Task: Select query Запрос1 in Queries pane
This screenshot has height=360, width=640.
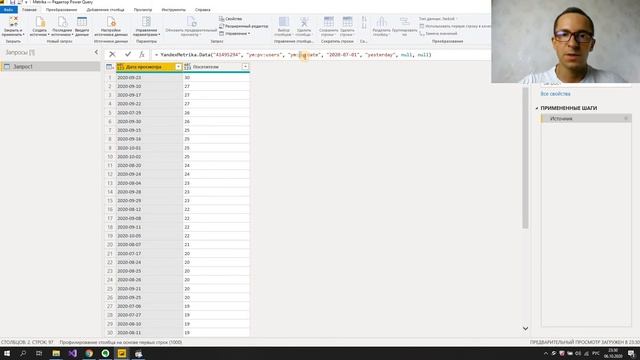Action: (x=50, y=67)
